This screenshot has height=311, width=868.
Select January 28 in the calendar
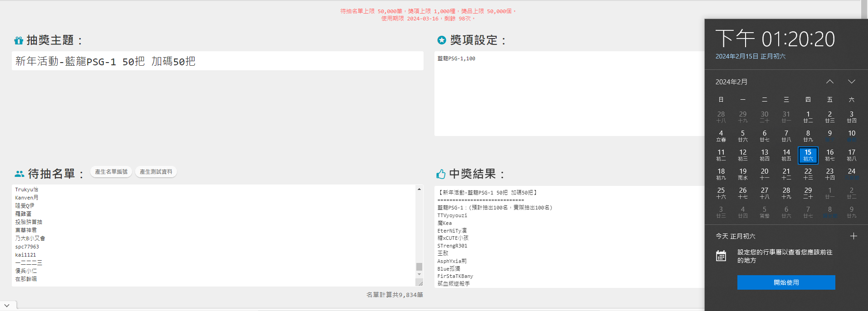[x=721, y=117]
